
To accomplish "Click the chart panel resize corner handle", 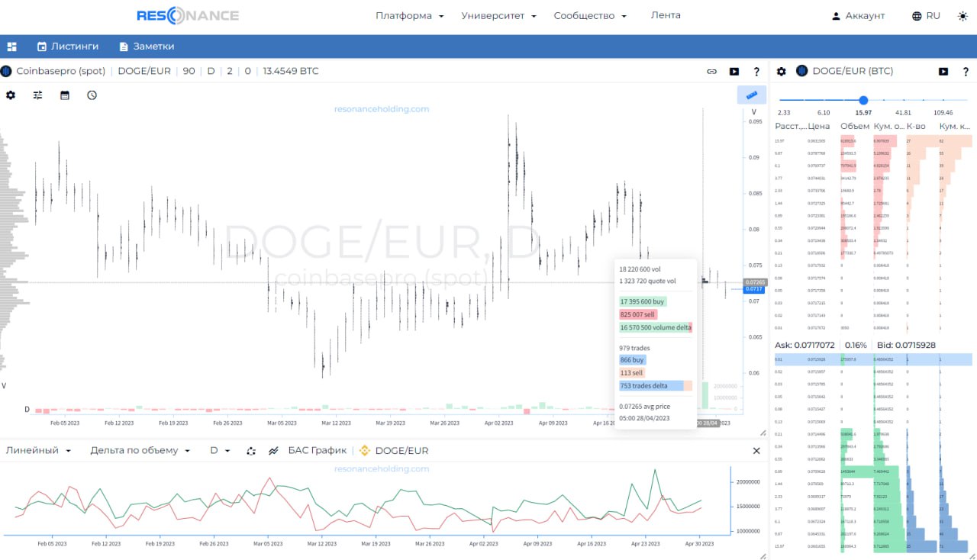I will [x=762, y=433].
